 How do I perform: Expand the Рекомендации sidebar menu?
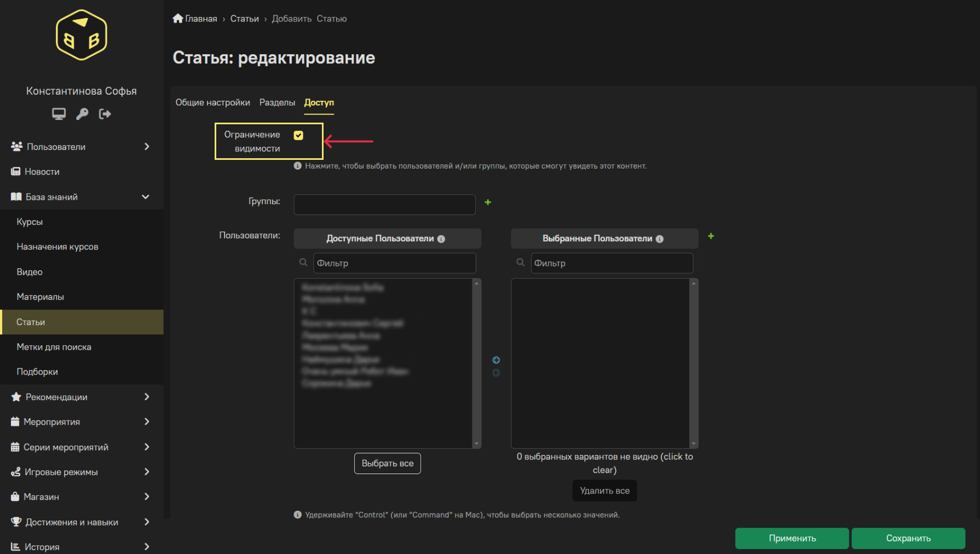click(x=146, y=397)
